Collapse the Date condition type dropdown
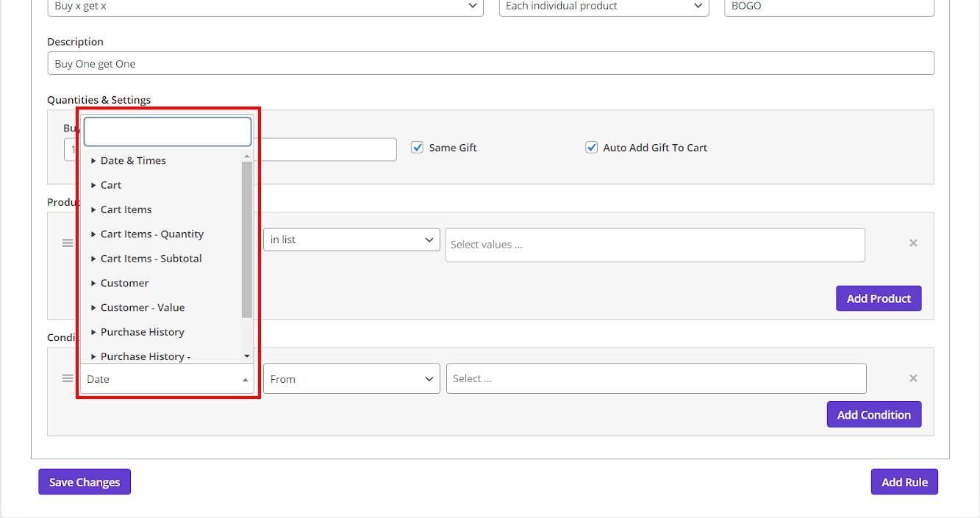Image resolution: width=980 pixels, height=518 pixels. [167, 379]
